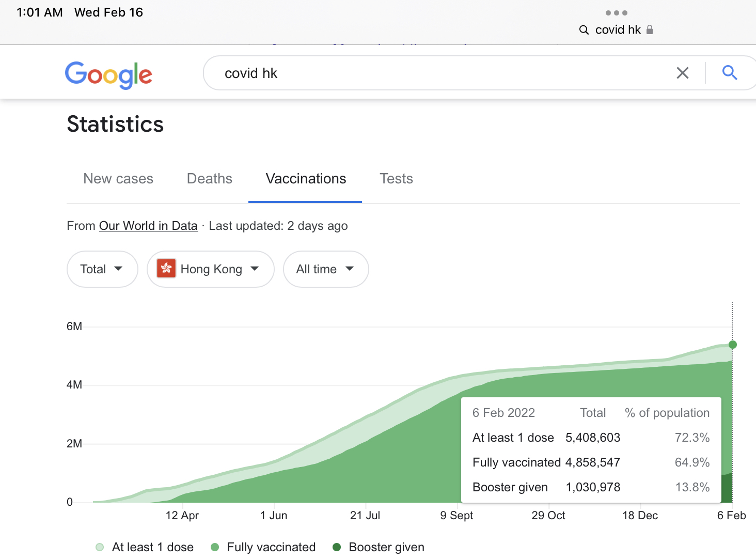Tap the three-dot multitasking menu
Viewport: 756px width, 559px height.
pyautogui.click(x=616, y=13)
